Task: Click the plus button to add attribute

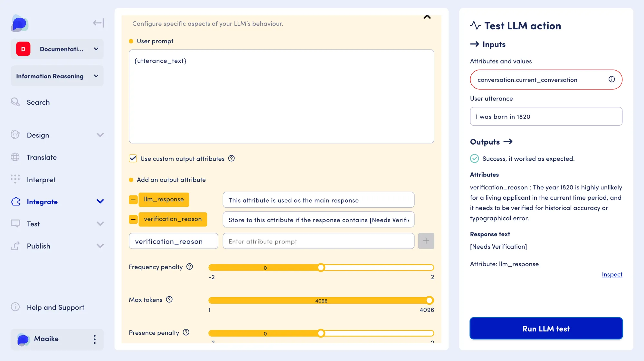Action: (426, 241)
